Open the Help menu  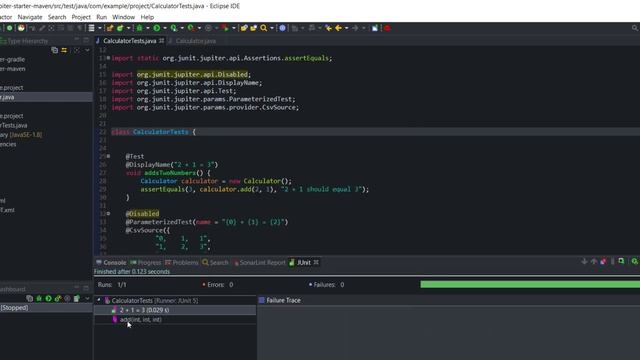147,17
